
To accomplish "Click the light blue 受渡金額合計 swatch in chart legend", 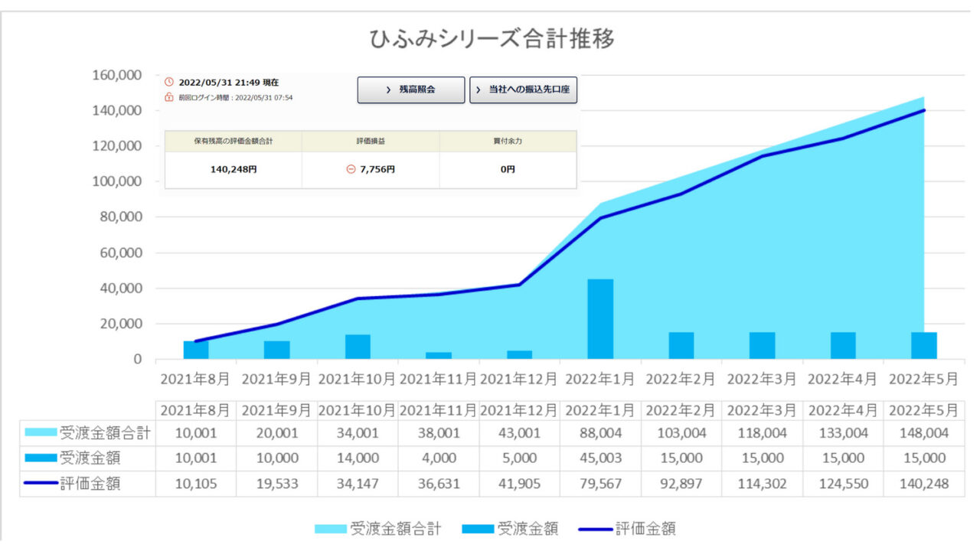I will pos(331,529).
